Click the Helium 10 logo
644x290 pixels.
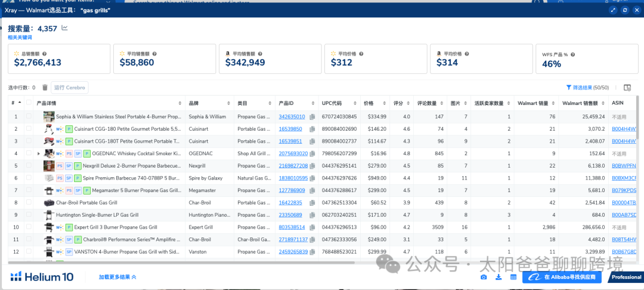(42, 277)
